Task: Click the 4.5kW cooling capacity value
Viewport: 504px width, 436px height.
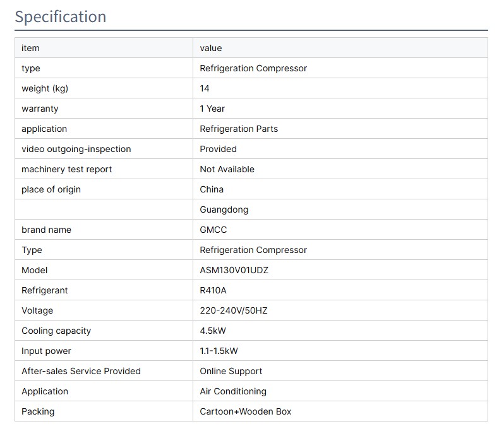Action: (x=213, y=331)
